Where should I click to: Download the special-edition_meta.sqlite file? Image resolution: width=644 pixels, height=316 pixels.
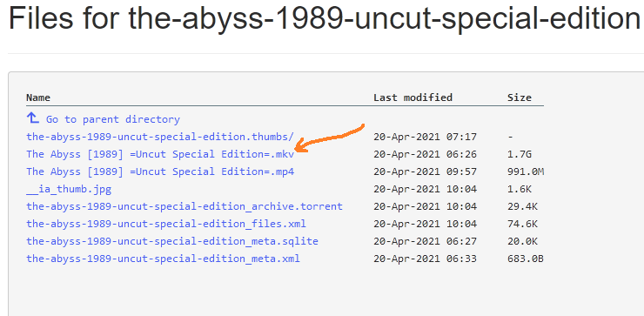click(x=172, y=241)
